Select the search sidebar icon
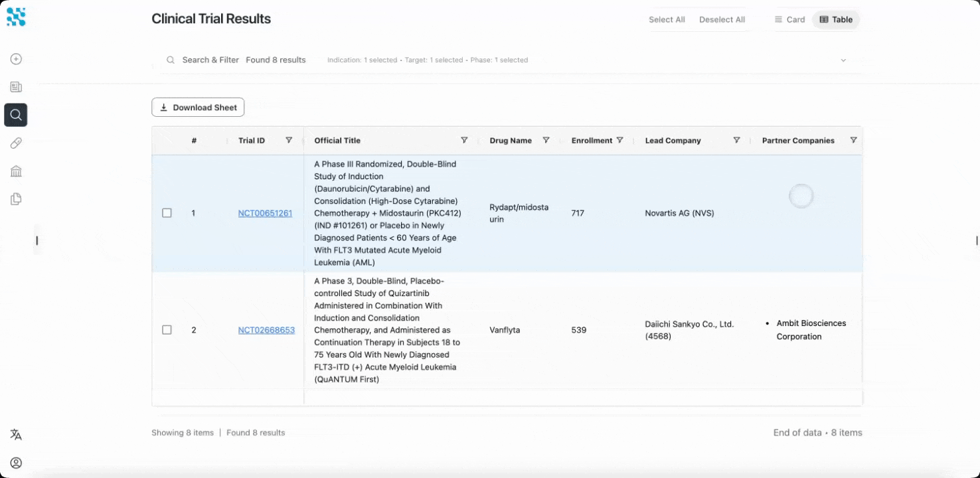This screenshot has height=478, width=980. click(x=16, y=115)
